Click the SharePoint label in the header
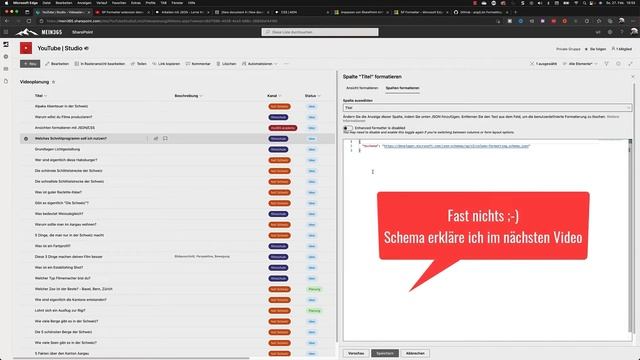 (x=82, y=32)
